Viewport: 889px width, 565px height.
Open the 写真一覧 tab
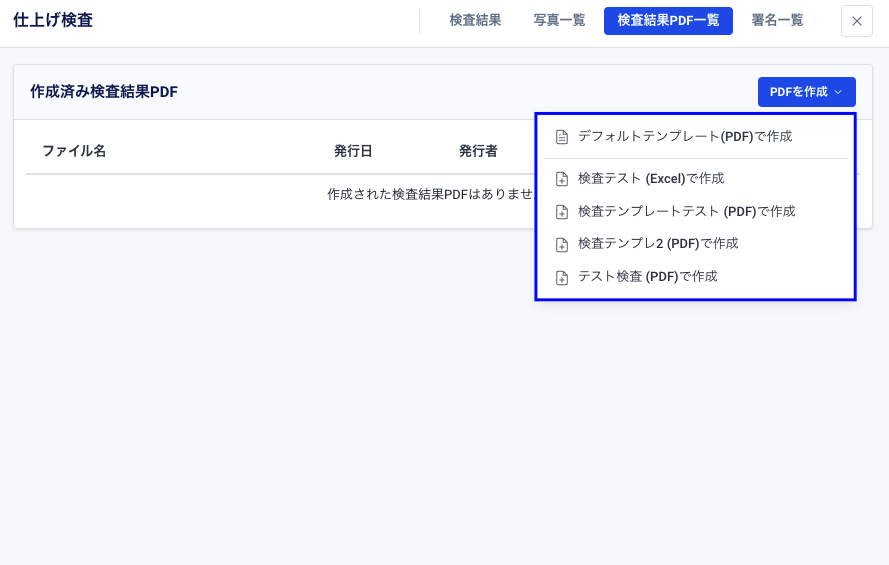(x=559, y=20)
